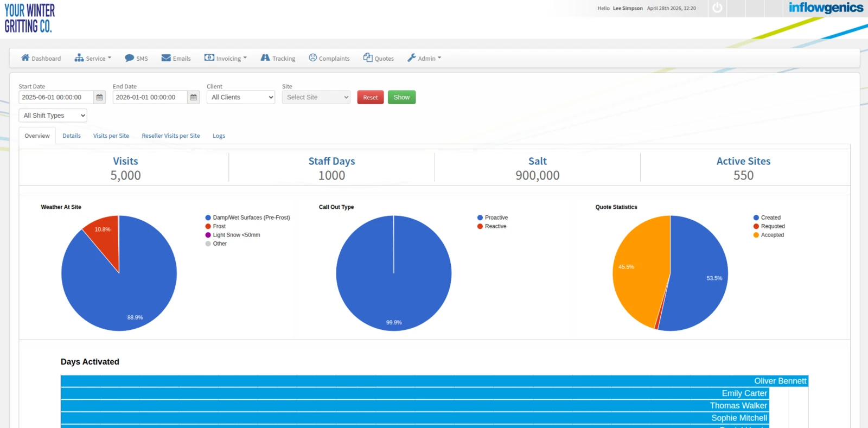The width and height of the screenshot is (868, 428).
Task: Open the Select Site dropdown
Action: point(316,97)
